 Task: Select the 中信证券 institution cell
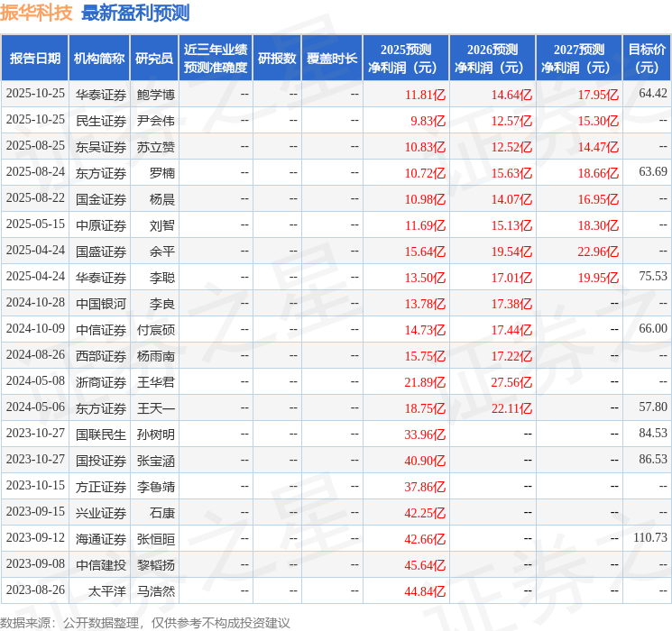101,330
